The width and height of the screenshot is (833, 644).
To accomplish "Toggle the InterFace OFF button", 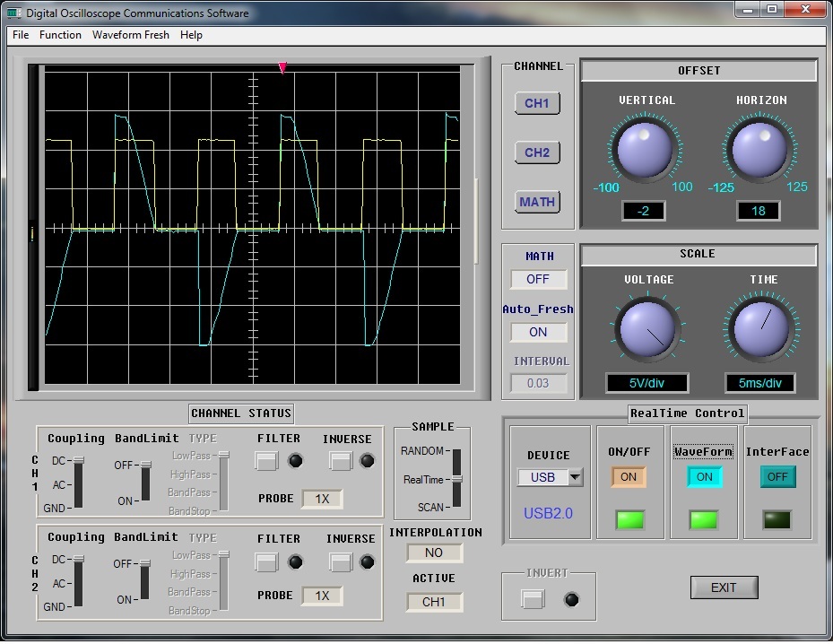I will tap(777, 477).
